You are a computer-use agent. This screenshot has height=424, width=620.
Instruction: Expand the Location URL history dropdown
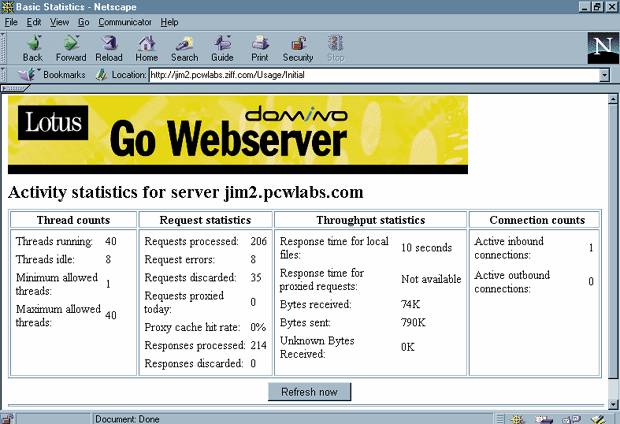[x=604, y=75]
